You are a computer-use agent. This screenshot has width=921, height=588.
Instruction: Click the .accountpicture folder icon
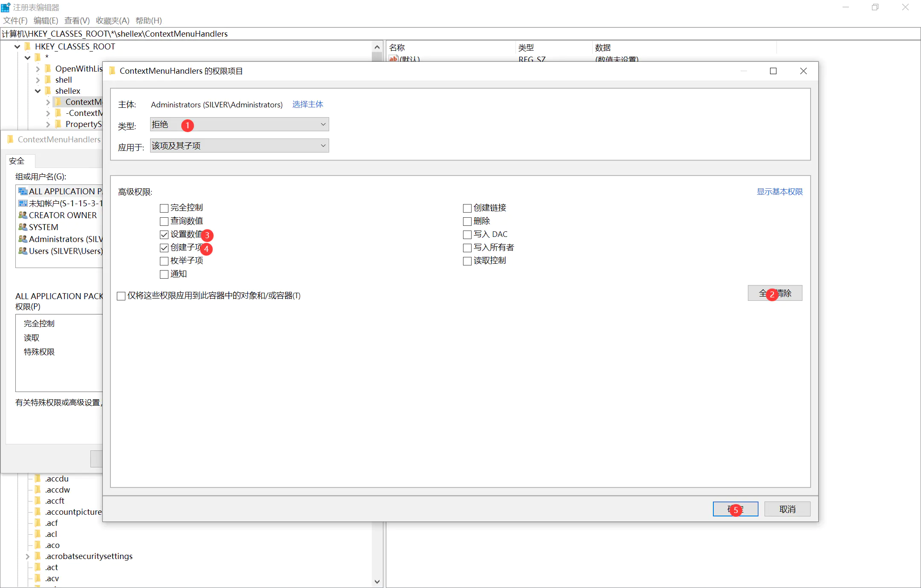pos(38,512)
